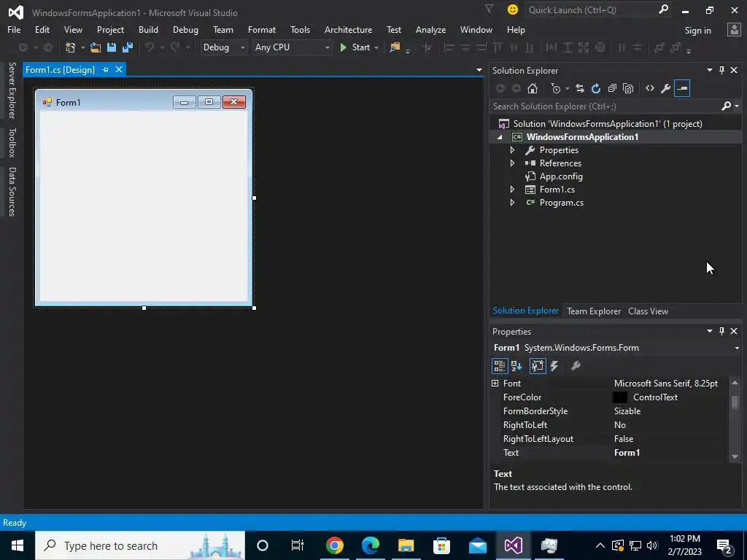Screen dimensions: 747x560
Task: Open the Analyze menu
Action: (x=430, y=29)
